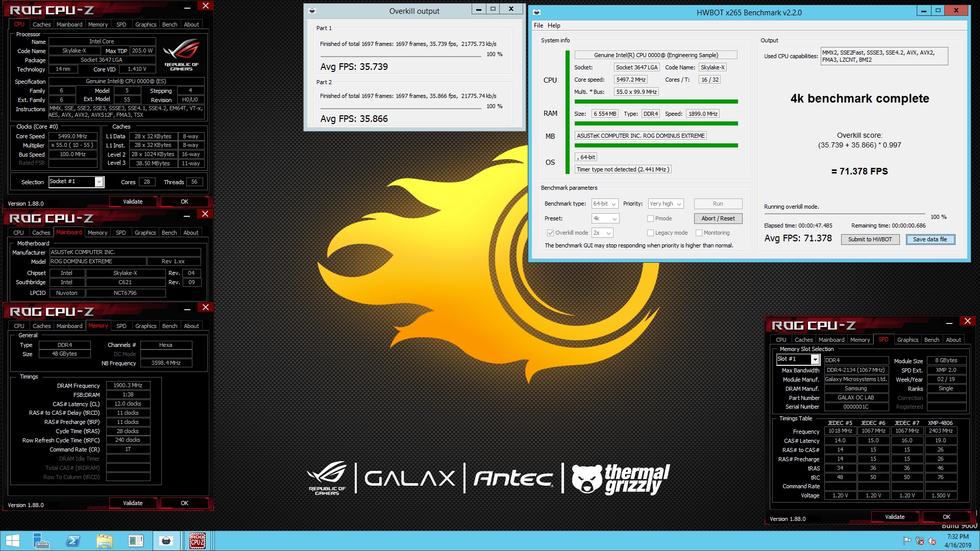Switch to Bench tab in top CPU-Z window
This screenshot has height=551, width=980.
(x=169, y=24)
